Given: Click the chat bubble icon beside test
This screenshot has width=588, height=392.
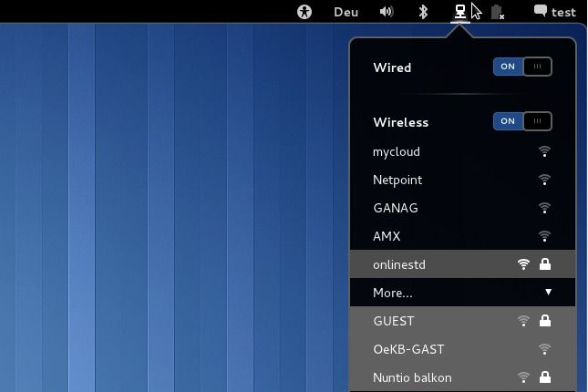Looking at the screenshot, I should pos(541,12).
